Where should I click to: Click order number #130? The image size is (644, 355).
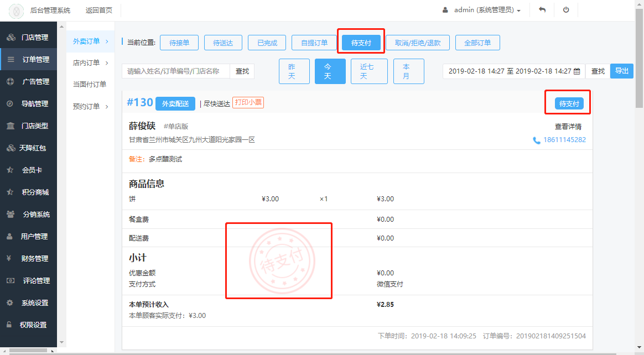139,102
